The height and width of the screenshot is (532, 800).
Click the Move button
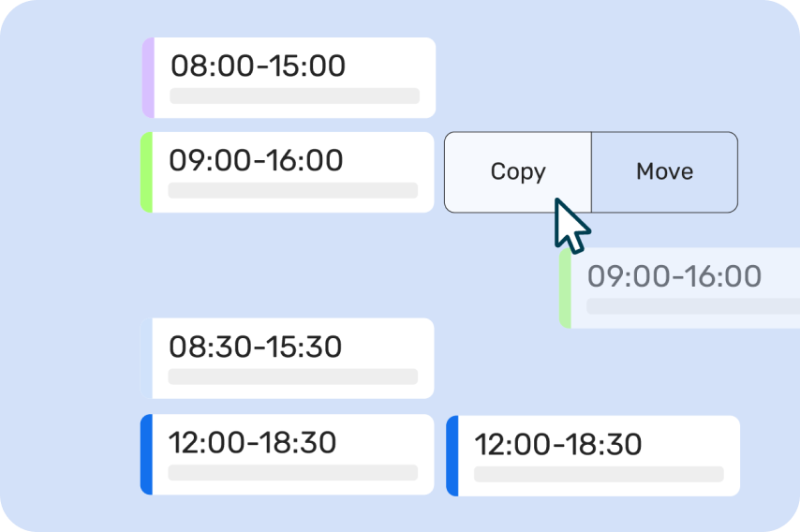(x=665, y=172)
